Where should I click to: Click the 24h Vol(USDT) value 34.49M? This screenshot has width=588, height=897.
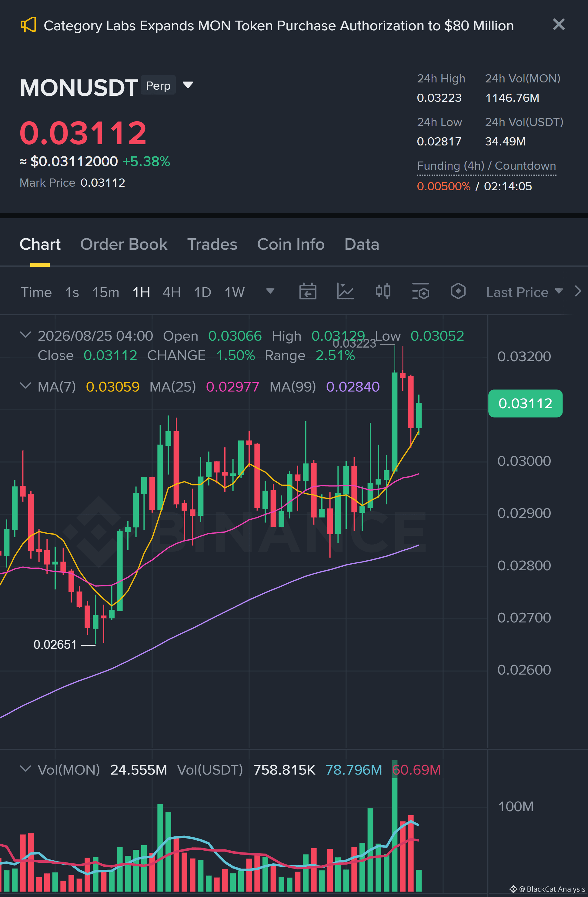point(505,141)
